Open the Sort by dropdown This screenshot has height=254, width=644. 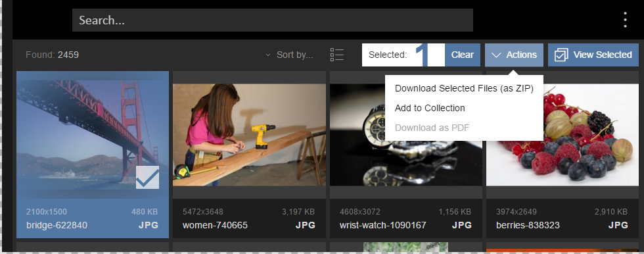290,55
